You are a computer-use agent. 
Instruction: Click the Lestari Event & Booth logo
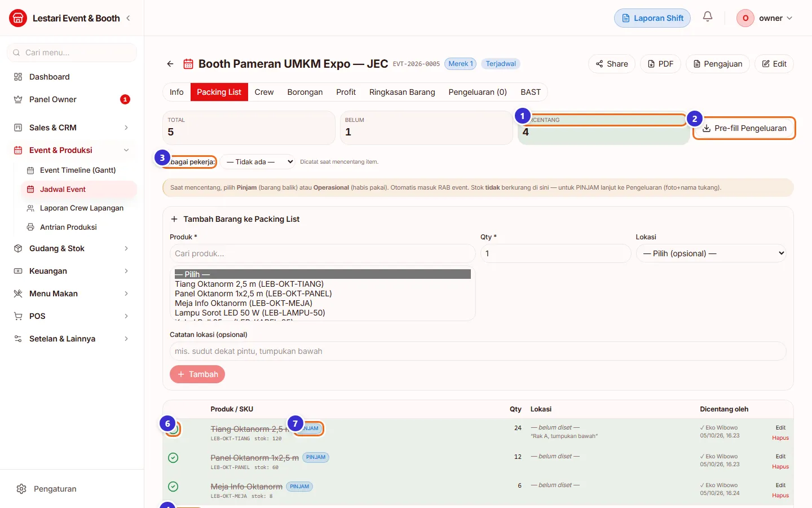(18, 18)
